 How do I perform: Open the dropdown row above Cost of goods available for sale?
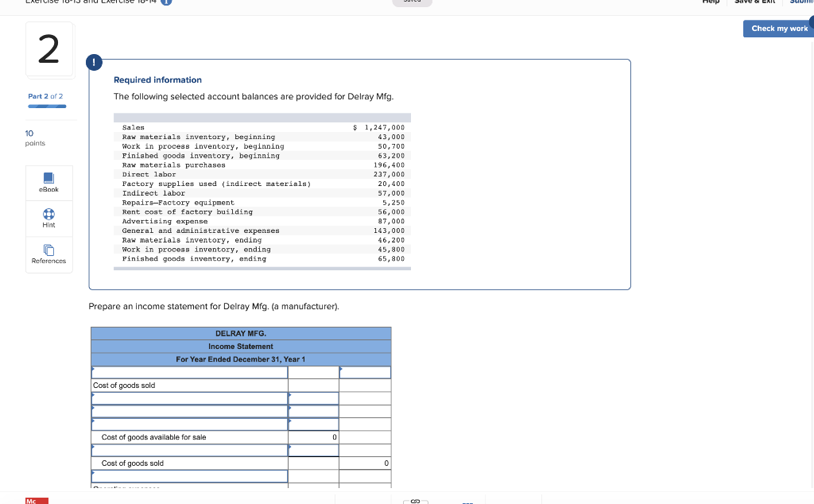(189, 424)
